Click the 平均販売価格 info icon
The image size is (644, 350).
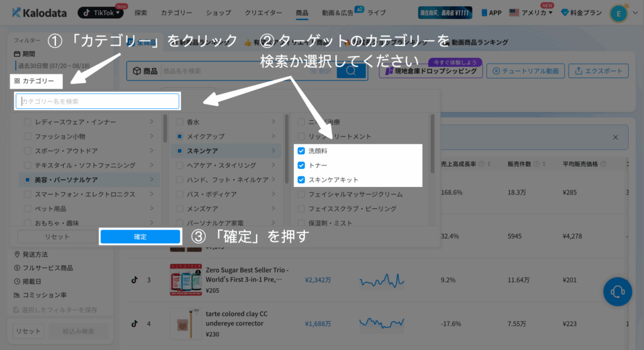[603, 164]
